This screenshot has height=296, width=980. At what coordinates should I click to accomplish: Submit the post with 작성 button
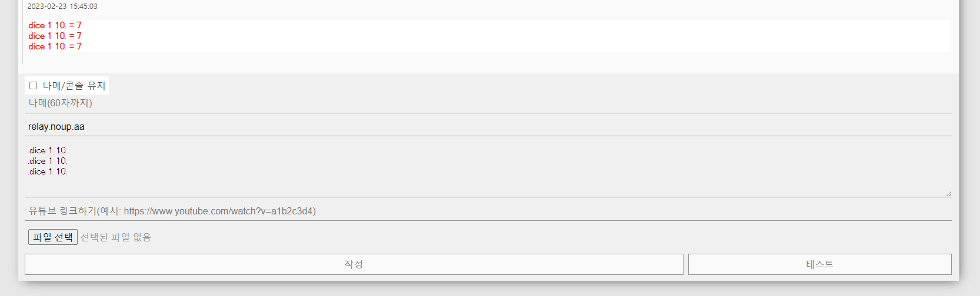click(x=354, y=264)
